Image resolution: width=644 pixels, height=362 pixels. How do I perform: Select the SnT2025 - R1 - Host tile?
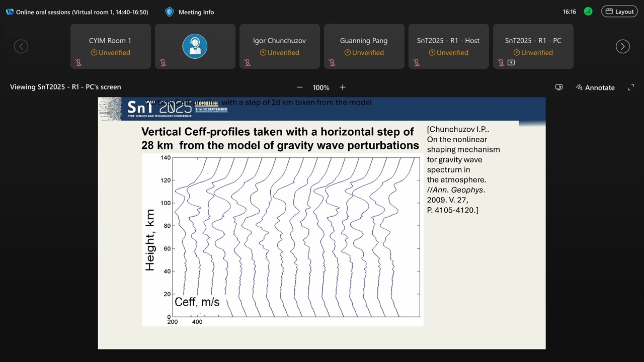(x=448, y=46)
